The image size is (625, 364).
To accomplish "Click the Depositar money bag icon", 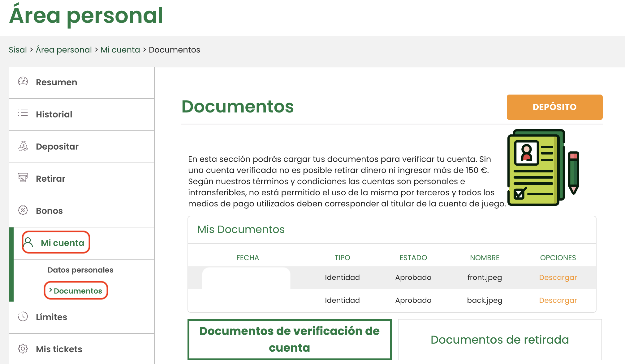I will click(x=23, y=146).
